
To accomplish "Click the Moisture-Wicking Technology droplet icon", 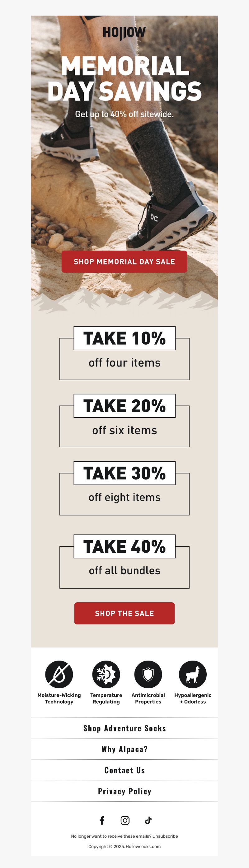I will point(59,674).
